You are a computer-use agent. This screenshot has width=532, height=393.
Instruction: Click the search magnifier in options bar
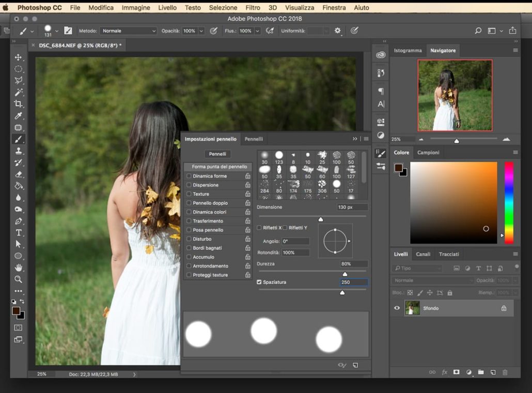coord(478,31)
